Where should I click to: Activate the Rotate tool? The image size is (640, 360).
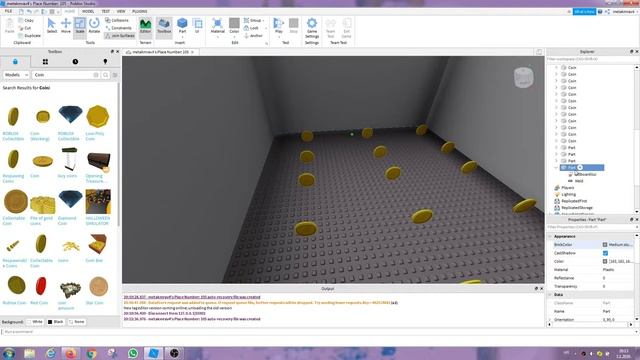point(94,25)
